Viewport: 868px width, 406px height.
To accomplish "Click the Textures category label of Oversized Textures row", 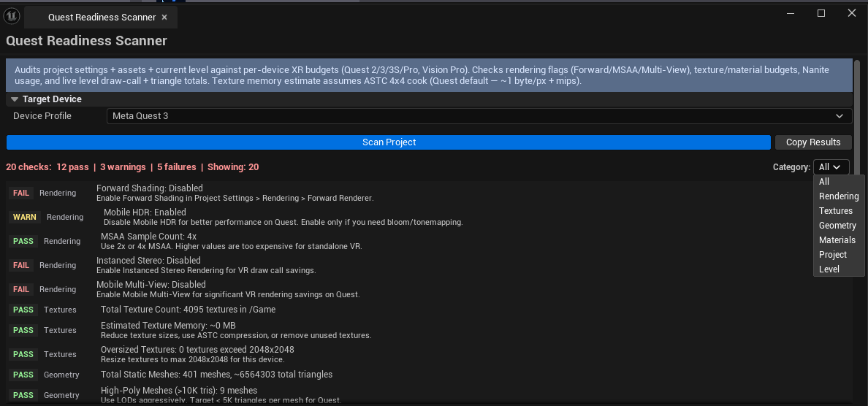I will click(x=60, y=354).
